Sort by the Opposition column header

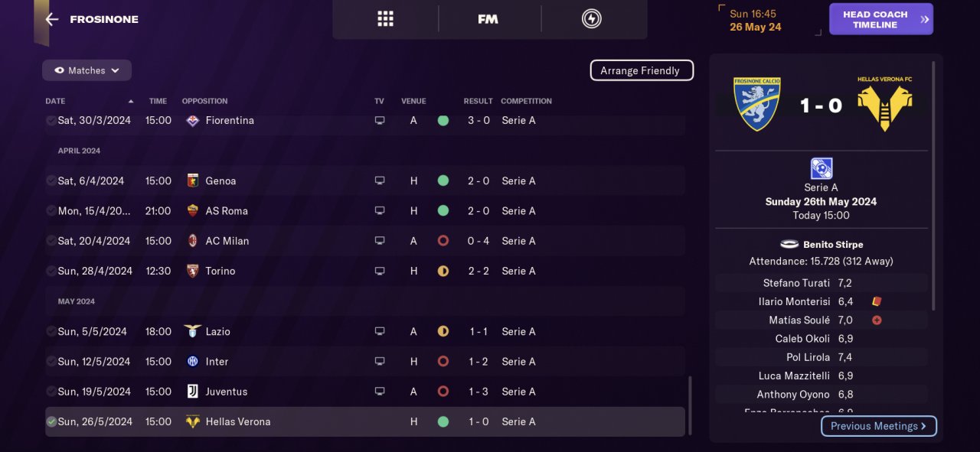tap(204, 101)
